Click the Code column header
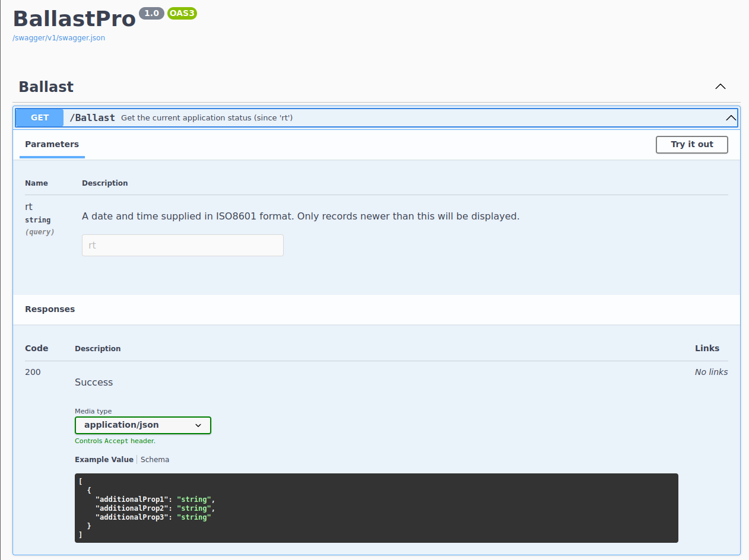 click(37, 348)
